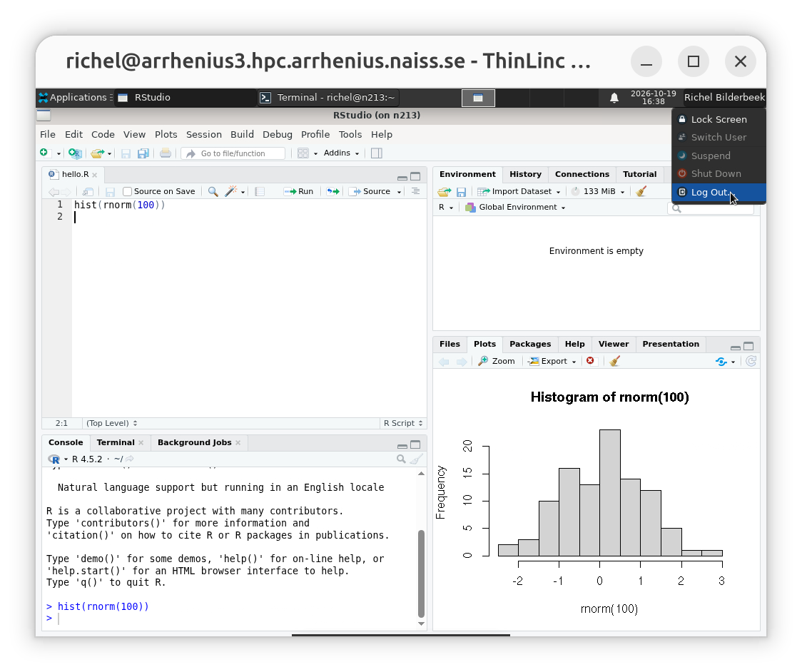Image resolution: width=802 pixels, height=672 pixels.
Task: Open the (Top Level) scope selector
Action: pyautogui.click(x=111, y=423)
